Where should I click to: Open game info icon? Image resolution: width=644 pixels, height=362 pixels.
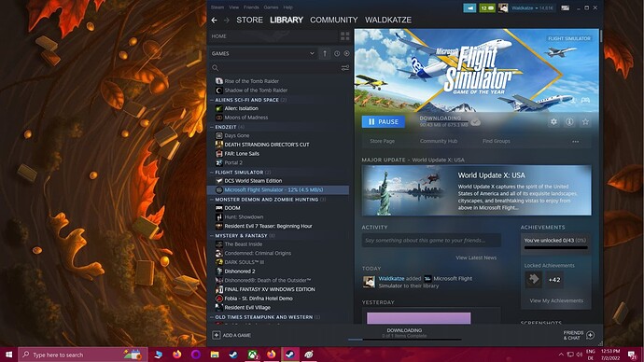[569, 121]
